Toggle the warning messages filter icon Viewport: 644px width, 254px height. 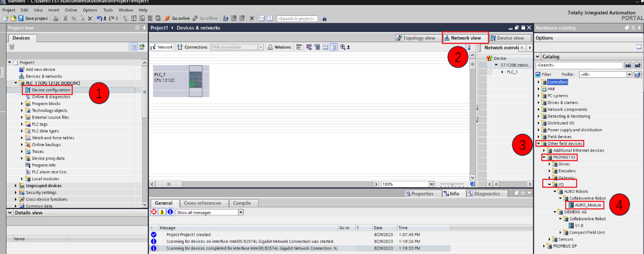tap(162, 212)
